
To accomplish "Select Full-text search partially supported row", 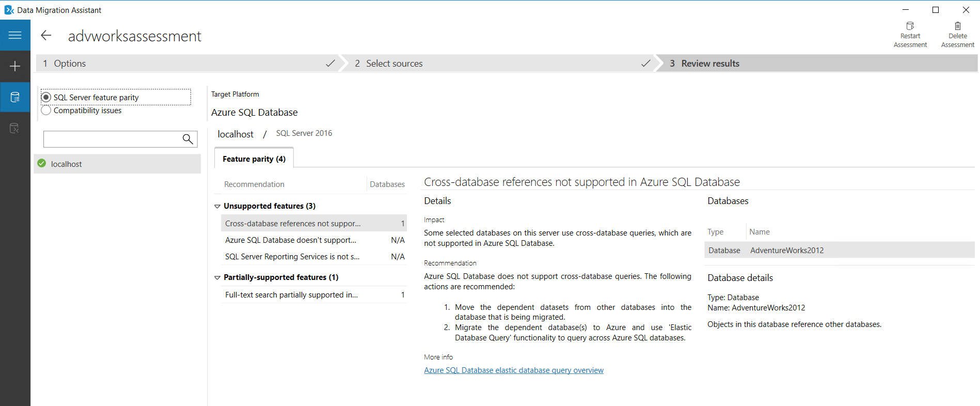I will (314, 295).
